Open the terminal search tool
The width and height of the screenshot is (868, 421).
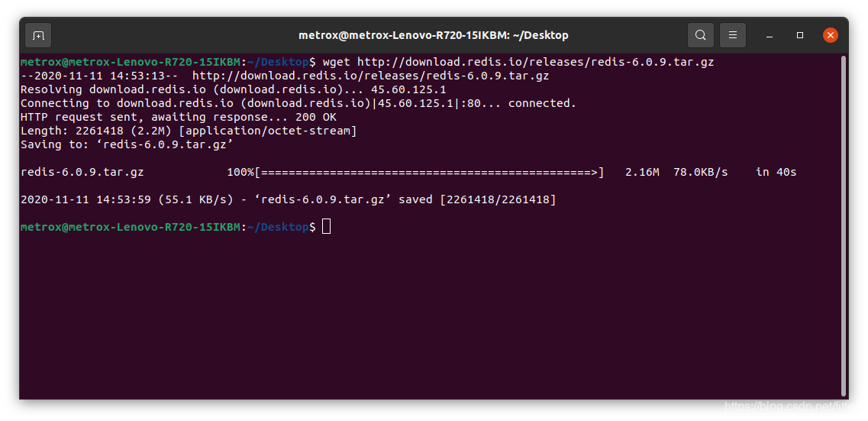pos(700,35)
